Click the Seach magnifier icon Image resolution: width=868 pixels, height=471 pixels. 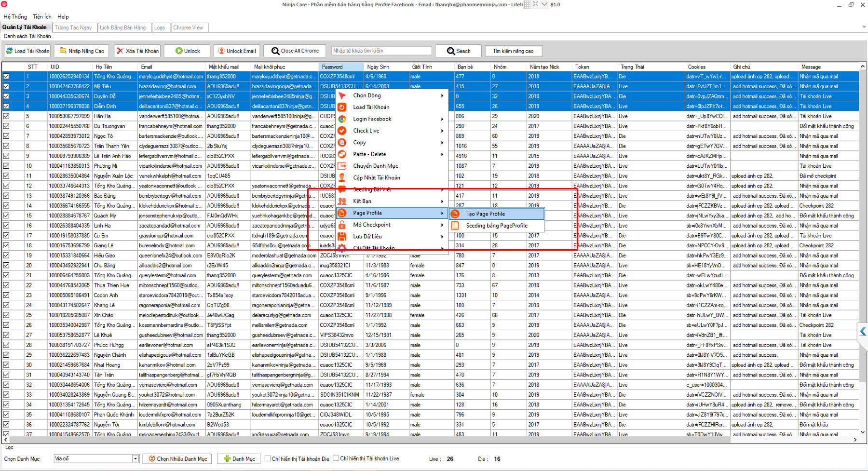[x=451, y=51]
